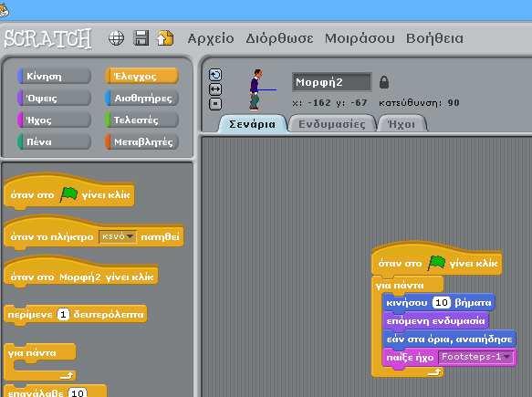Click the Scratch logo
Screen dimensions: 532x397
tap(47, 39)
